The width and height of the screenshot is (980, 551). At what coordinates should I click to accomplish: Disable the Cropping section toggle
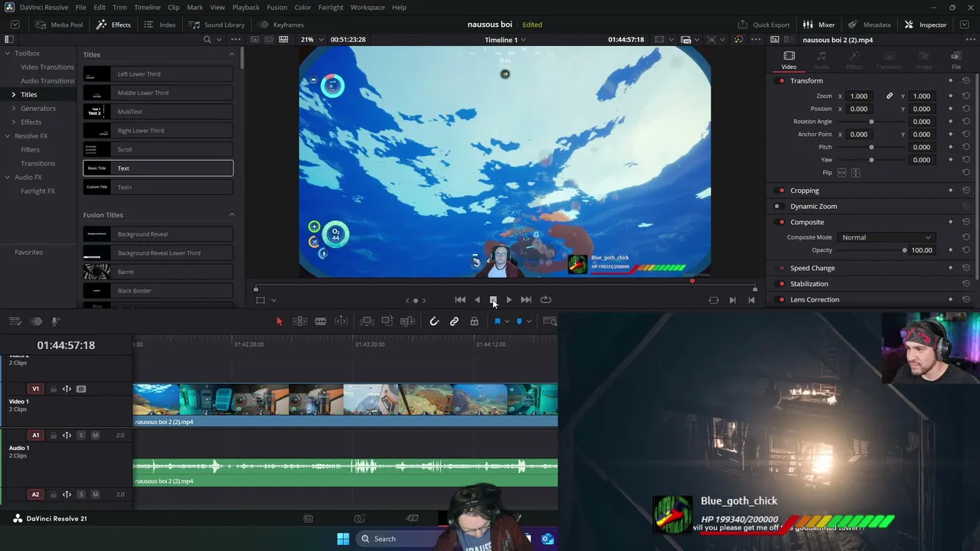tap(781, 191)
